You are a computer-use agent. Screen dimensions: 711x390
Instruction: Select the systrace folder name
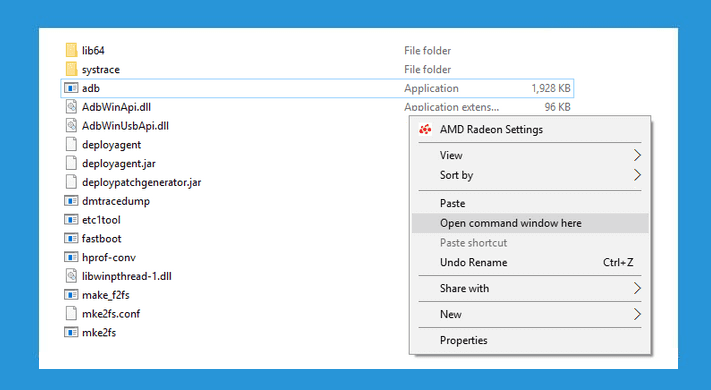(101, 70)
